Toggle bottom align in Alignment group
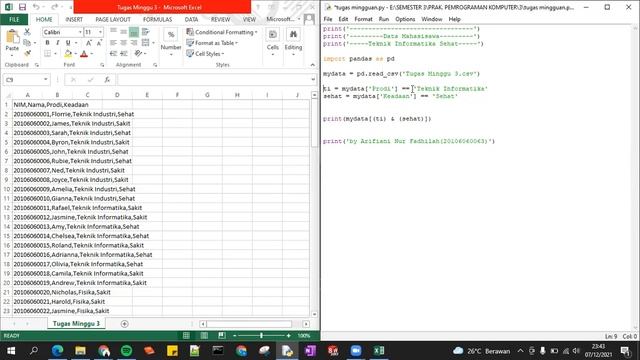This screenshot has height=360, width=640. click(x=134, y=32)
